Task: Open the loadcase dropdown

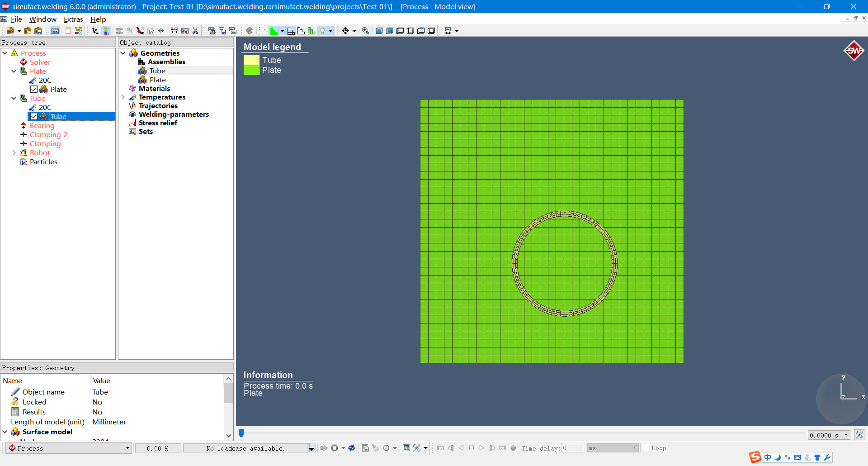Action: [x=311, y=448]
